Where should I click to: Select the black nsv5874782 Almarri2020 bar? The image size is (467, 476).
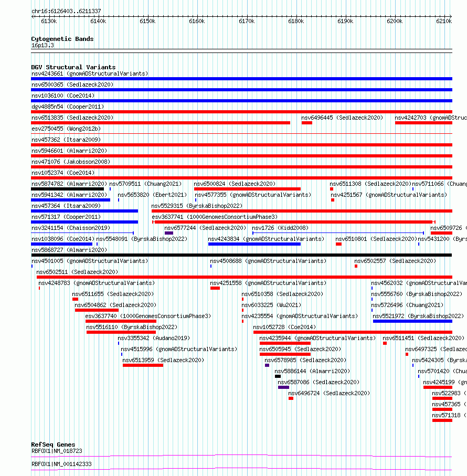(x=67, y=189)
